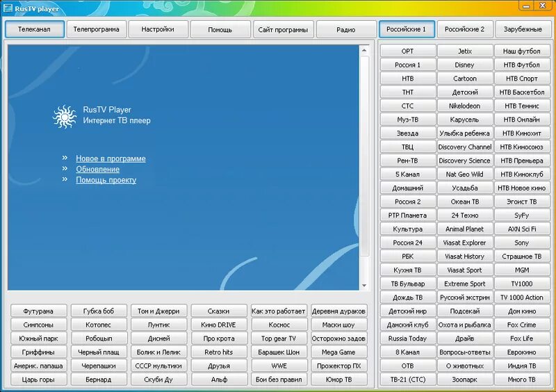The height and width of the screenshot is (392, 556).
Task: Select the 5 Канал button
Action: tap(407, 174)
